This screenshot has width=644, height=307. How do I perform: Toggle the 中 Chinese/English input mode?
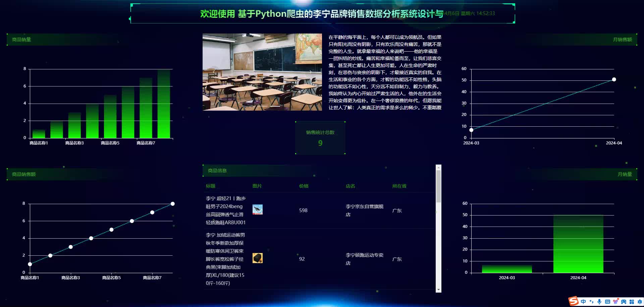[x=583, y=302]
